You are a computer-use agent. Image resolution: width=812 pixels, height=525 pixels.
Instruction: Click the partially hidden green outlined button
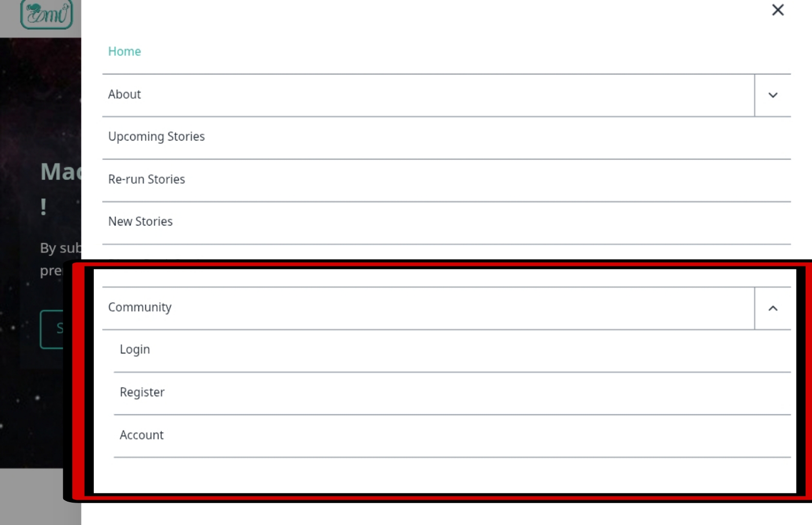(x=52, y=329)
